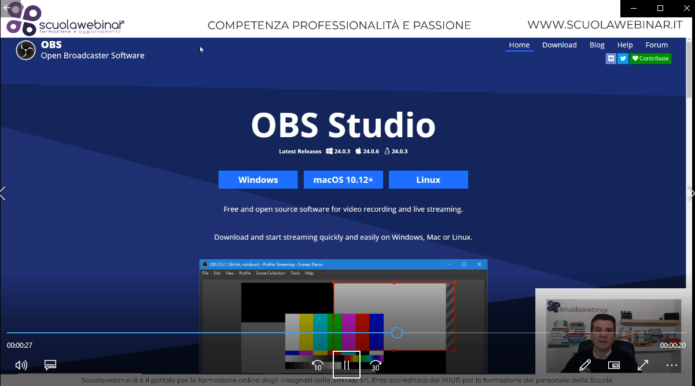
Task: Skip forward 30 seconds
Action: point(375,366)
